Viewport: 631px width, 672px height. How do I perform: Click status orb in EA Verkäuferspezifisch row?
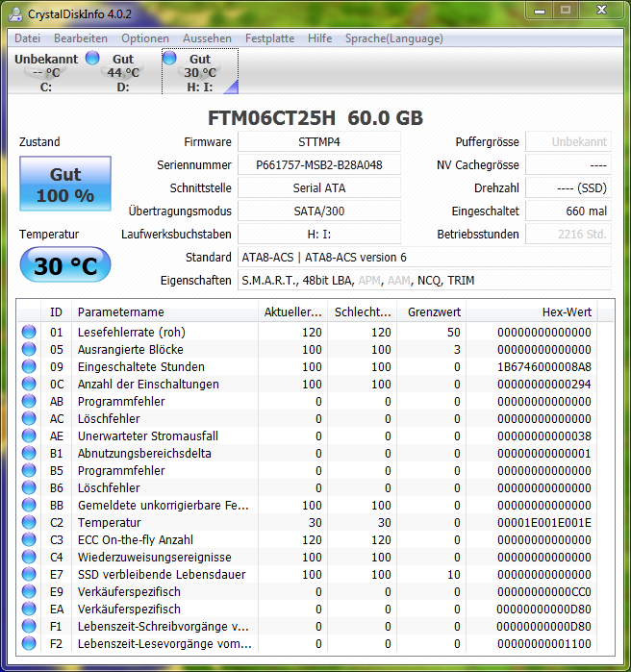[29, 609]
